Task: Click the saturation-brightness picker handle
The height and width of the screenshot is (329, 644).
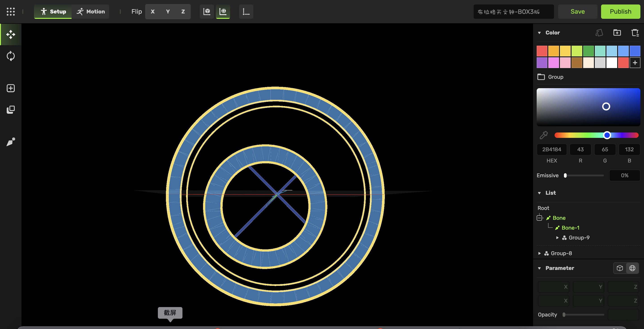Action: (606, 107)
